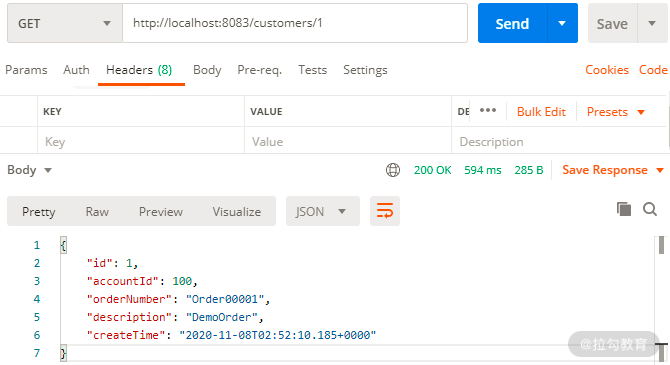Select the Visualize response view
Screen dimensions: 670x365
[237, 212]
